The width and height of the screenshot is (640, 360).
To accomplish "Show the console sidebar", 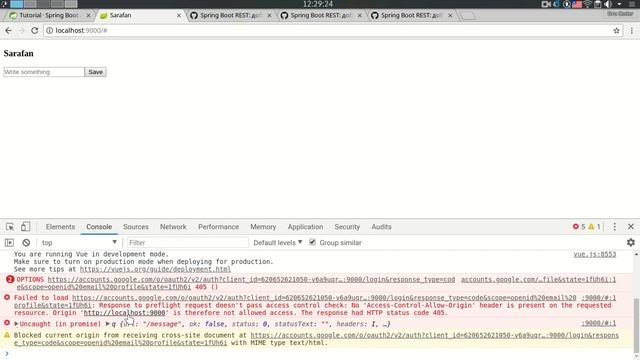I will (9, 242).
